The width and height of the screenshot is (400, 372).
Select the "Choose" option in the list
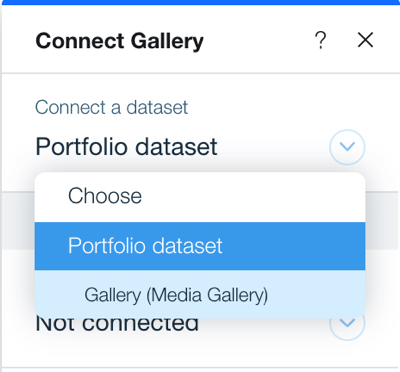pos(200,197)
